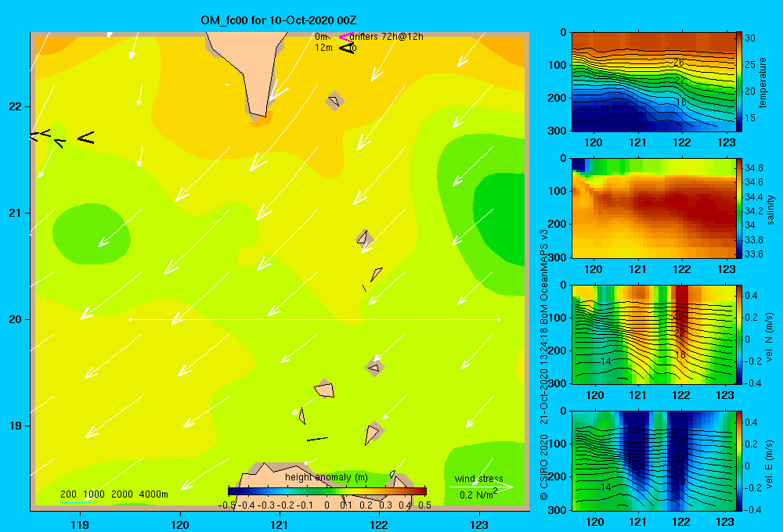
Task: Click the '14' contour label in temperature panel
Action: point(604,108)
